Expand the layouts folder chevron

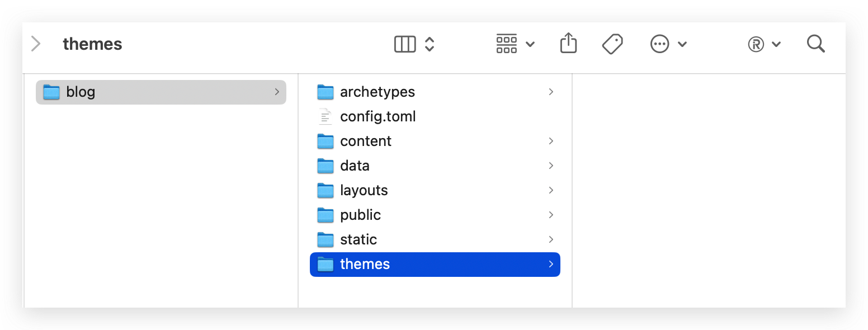point(551,190)
